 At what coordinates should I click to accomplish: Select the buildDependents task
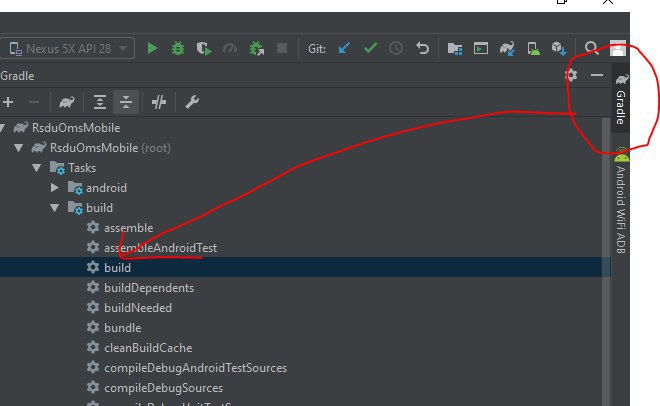(x=149, y=288)
